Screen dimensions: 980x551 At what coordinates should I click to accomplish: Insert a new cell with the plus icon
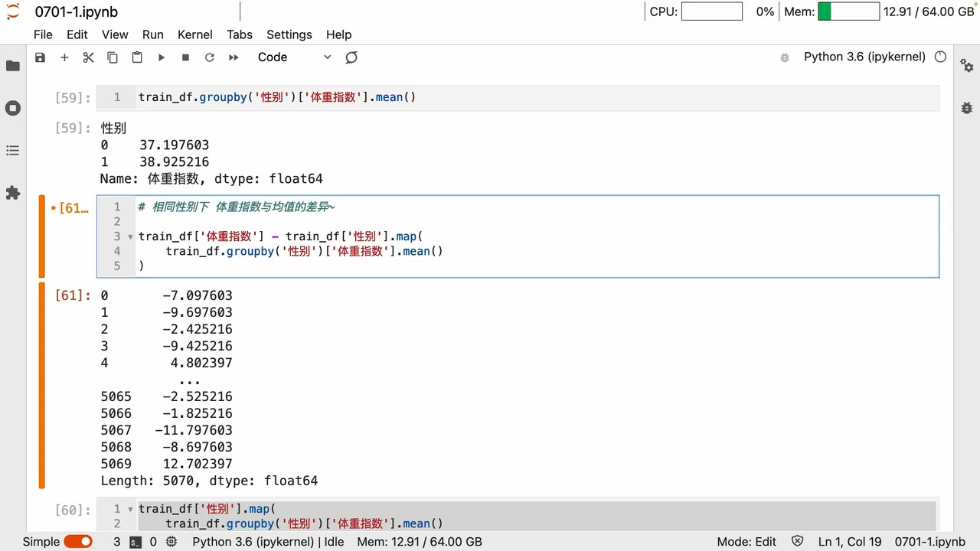[64, 57]
